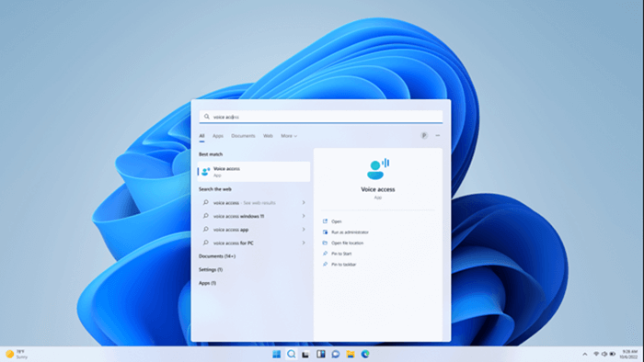Click the large Voice access app icon
Viewport: 644px width, 362px height.
click(378, 169)
